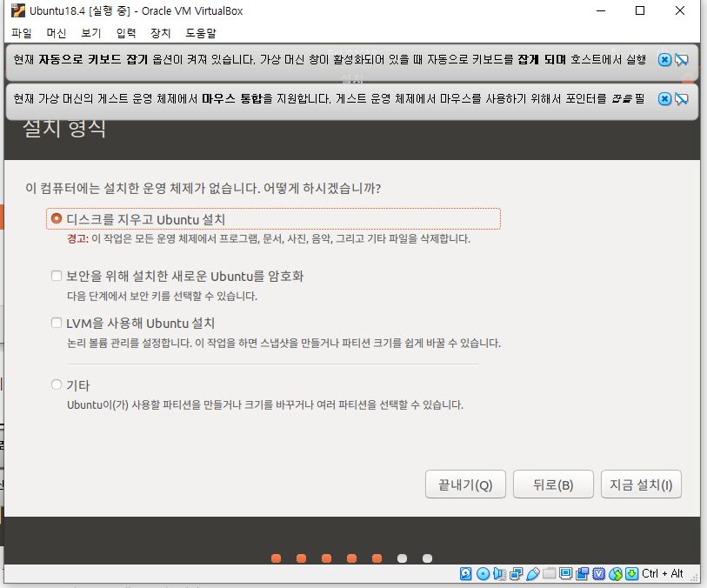Open the 입력 menu
707x588 pixels.
[x=126, y=33]
